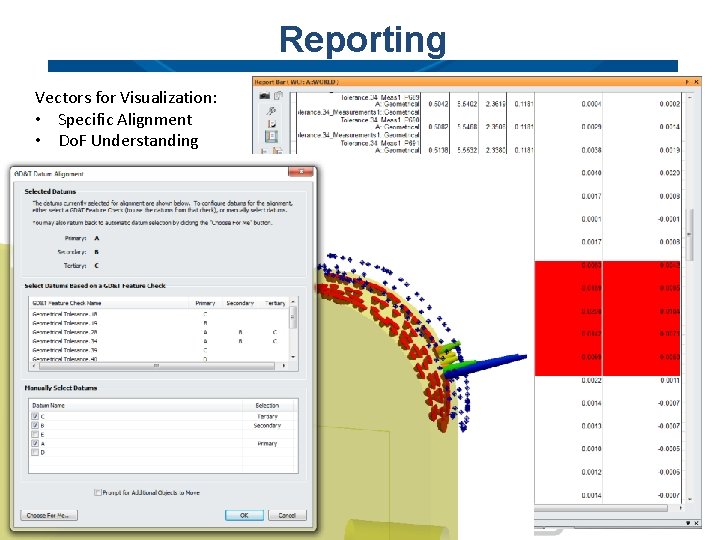Select the Geometrical Tolerance.34 row
720x540 pixels.
(x=159, y=341)
